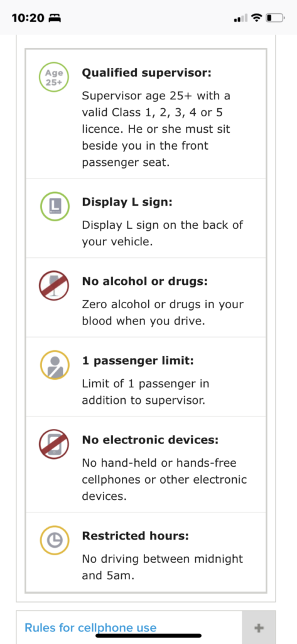Select the 1 passenger limit heading

click(138, 360)
